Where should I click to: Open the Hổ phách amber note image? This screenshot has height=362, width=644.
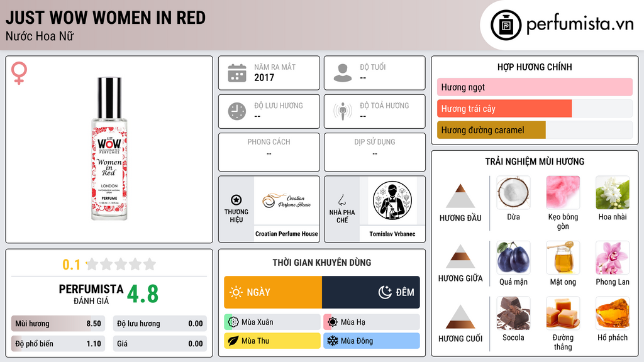coord(613,313)
